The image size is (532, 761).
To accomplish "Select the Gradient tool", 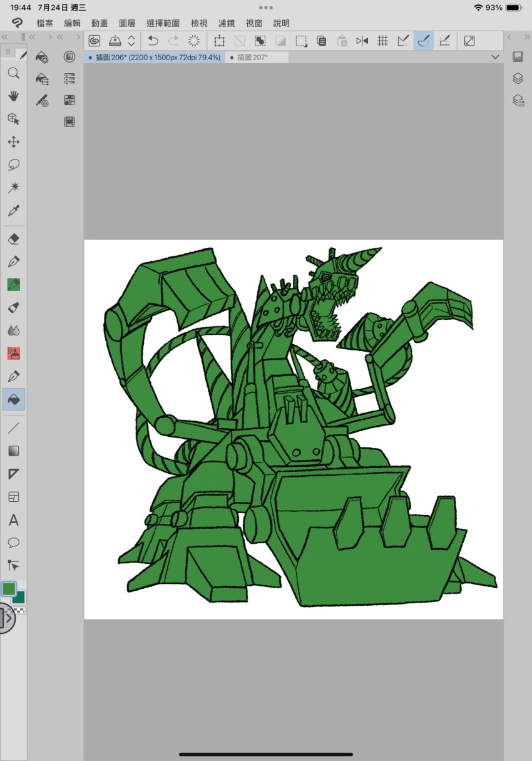I will (x=13, y=451).
